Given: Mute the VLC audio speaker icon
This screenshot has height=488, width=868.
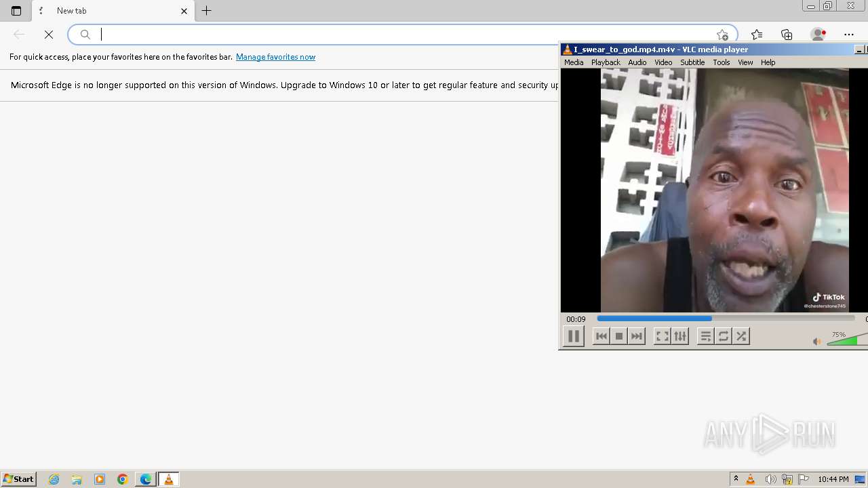Looking at the screenshot, I should (x=817, y=341).
